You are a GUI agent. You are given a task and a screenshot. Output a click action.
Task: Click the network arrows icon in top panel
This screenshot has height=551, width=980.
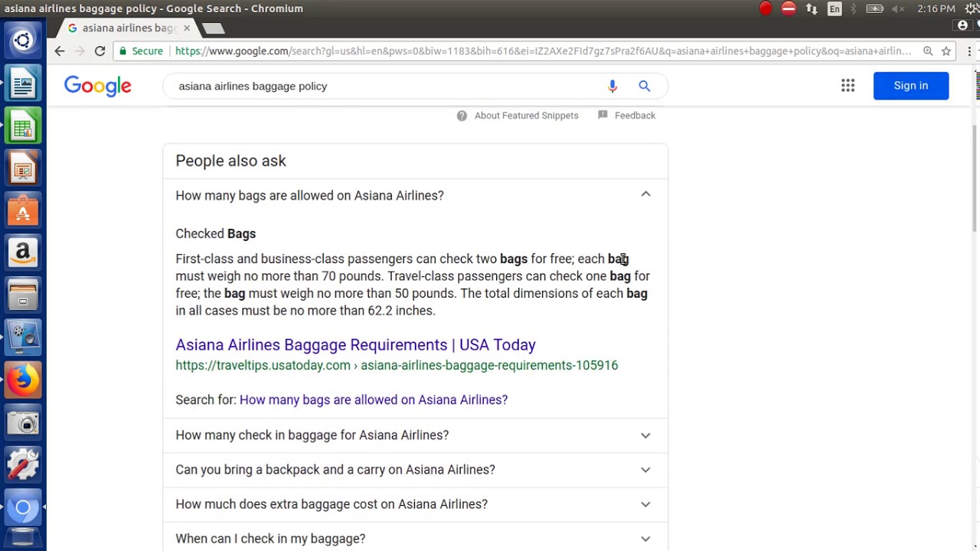click(812, 8)
